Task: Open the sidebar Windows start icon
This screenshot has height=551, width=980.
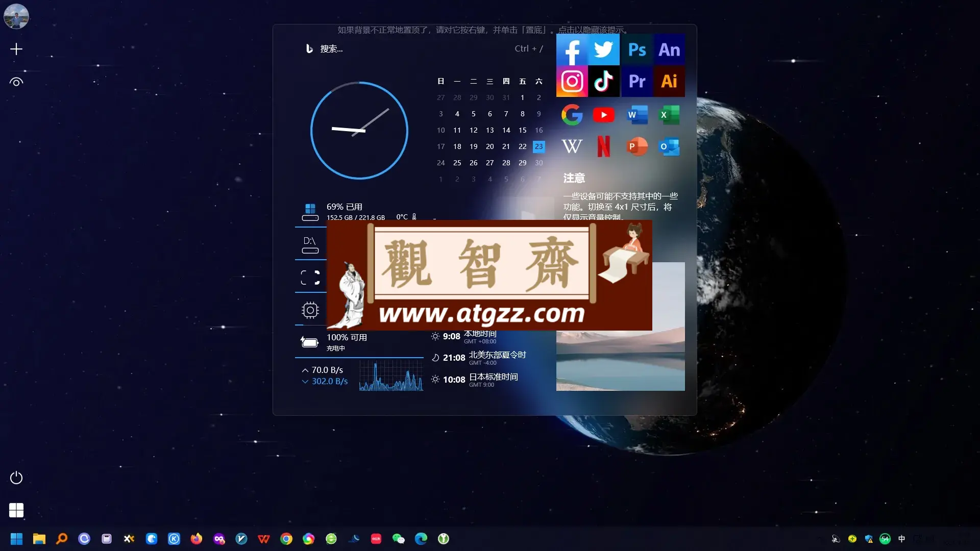Action: 16,510
